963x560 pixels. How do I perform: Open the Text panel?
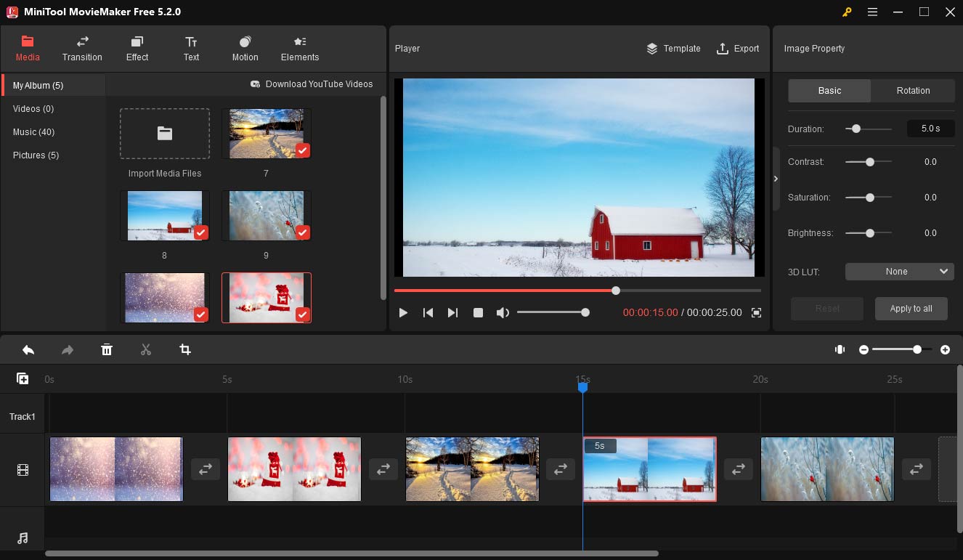tap(191, 48)
